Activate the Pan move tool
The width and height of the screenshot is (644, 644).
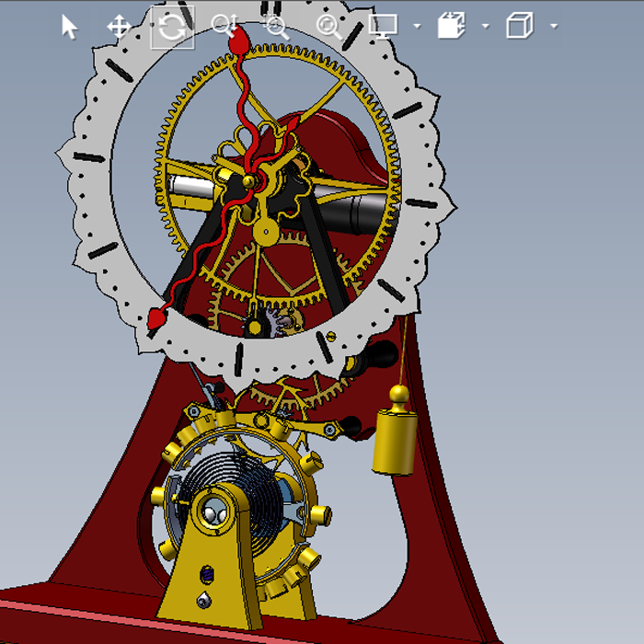(119, 27)
